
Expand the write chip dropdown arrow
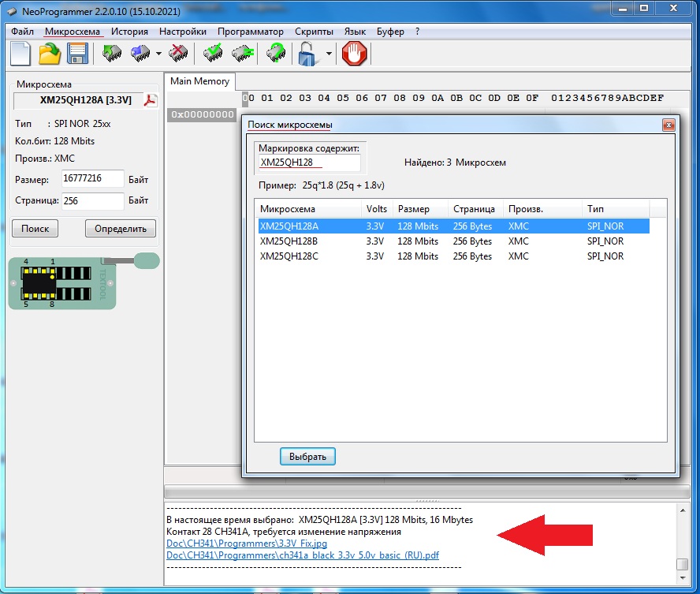158,54
